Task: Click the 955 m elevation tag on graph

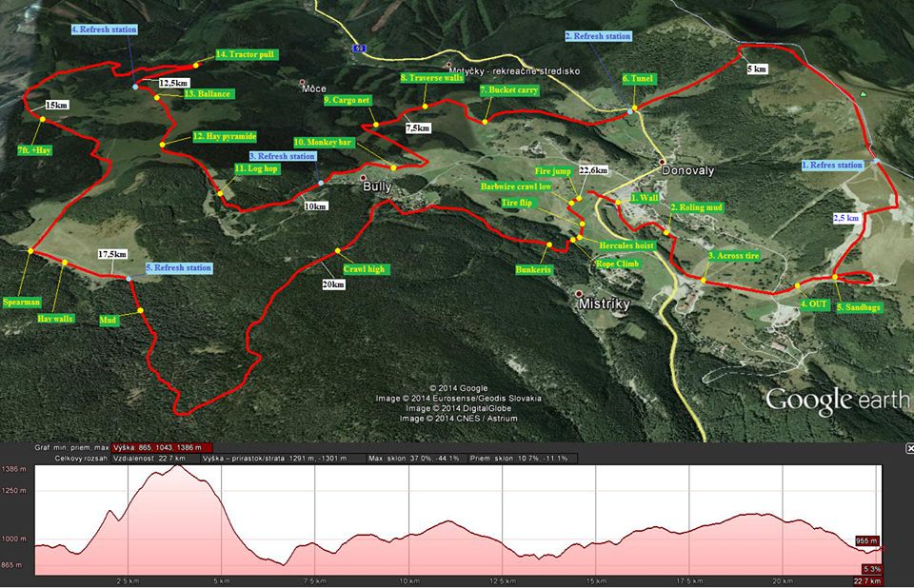Action: click(866, 539)
